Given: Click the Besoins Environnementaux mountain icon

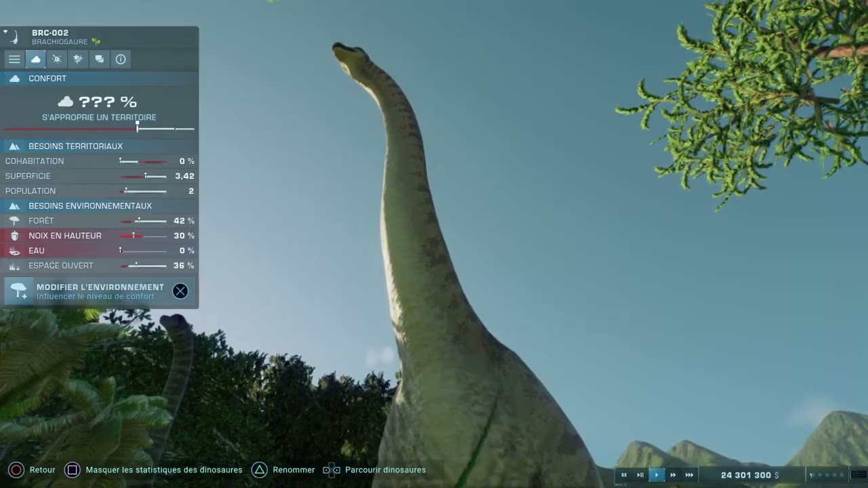Looking at the screenshot, I should click(14, 206).
